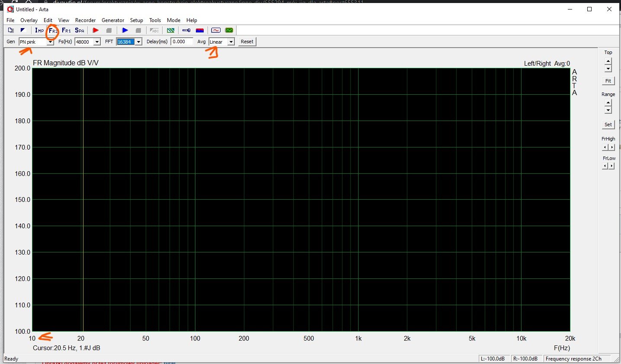
Task: Open the FFT size dropdown
Action: pos(138,42)
